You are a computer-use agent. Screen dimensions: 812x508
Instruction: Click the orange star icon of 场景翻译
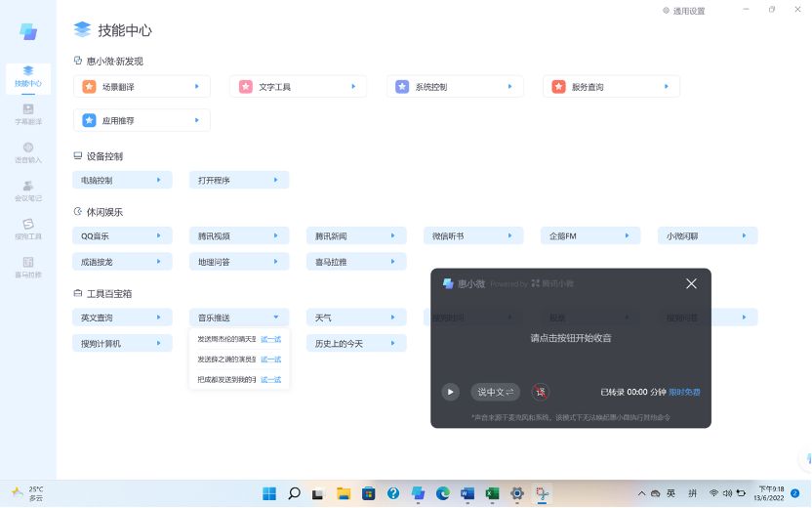(89, 87)
